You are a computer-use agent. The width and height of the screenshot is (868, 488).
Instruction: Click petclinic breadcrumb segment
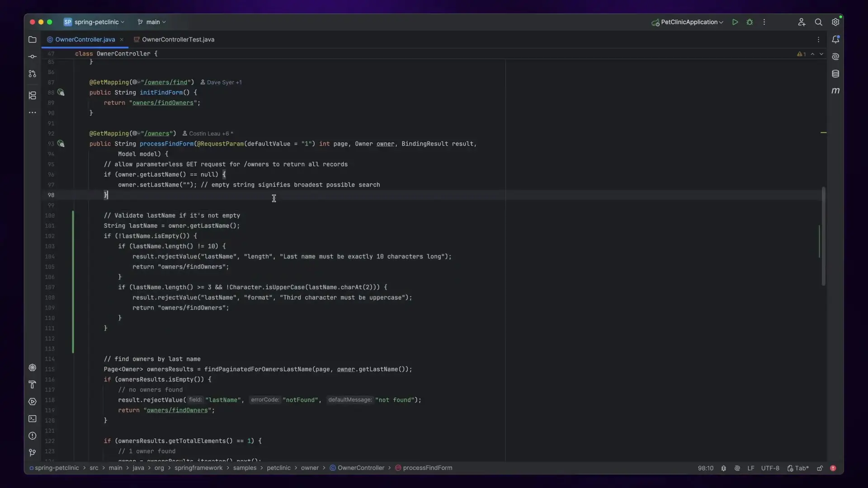[278, 468]
